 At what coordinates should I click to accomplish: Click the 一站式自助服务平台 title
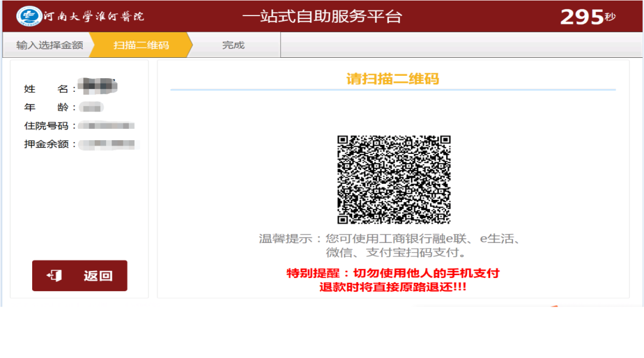[322, 17]
